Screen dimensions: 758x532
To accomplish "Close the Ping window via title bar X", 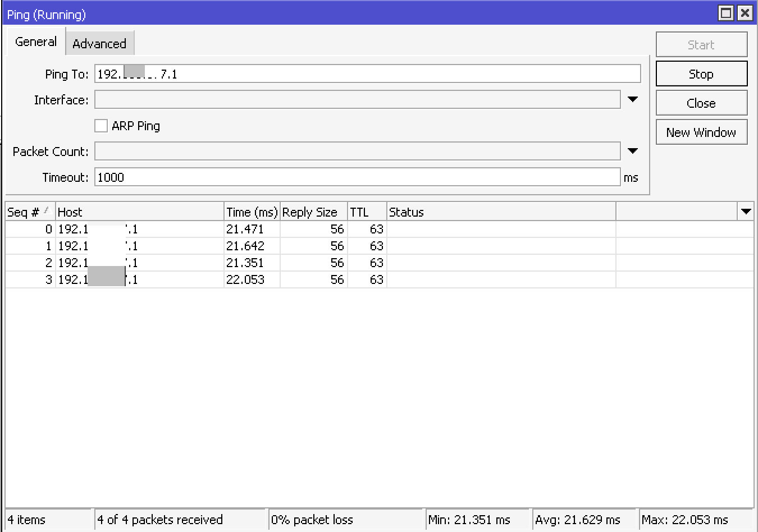I will click(745, 13).
